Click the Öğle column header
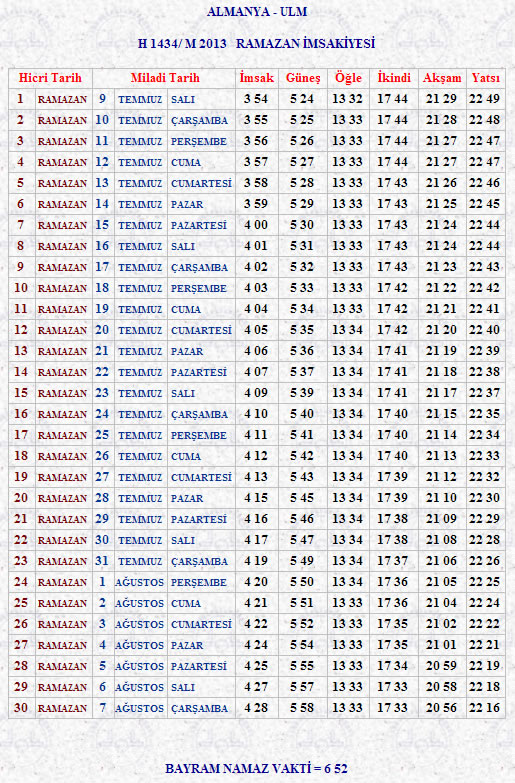Viewport: 515px width, 783px height. [x=348, y=78]
